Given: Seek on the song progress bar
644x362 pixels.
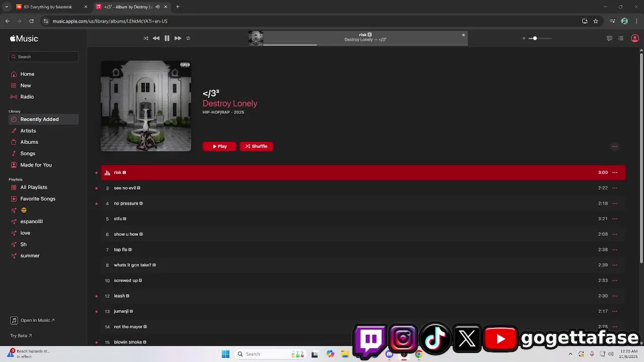Looking at the screenshot, I should coord(365,45).
